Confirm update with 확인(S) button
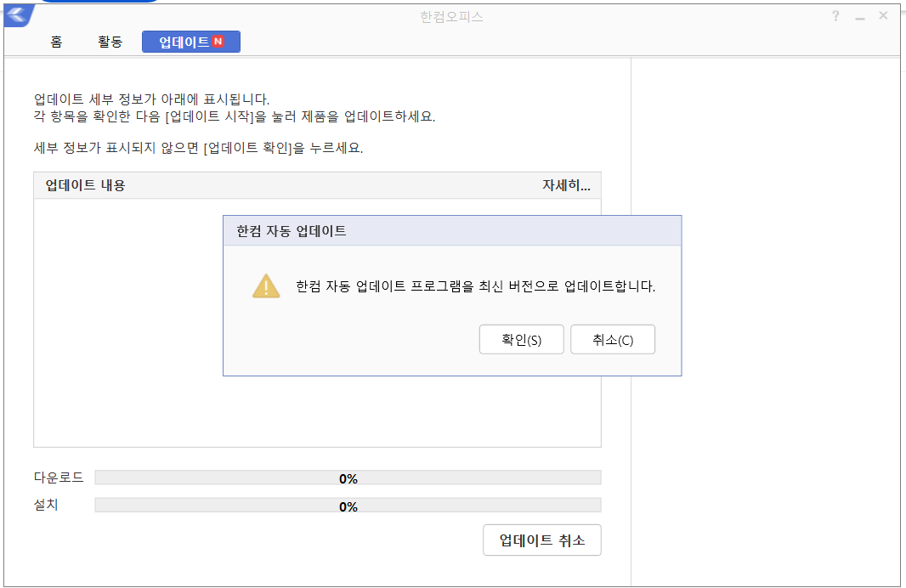Image resolution: width=906 pixels, height=588 pixels. 521,339
